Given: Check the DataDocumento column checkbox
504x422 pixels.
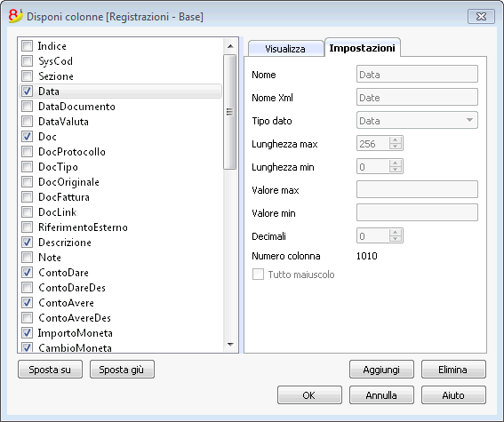Looking at the screenshot, I should point(27,107).
